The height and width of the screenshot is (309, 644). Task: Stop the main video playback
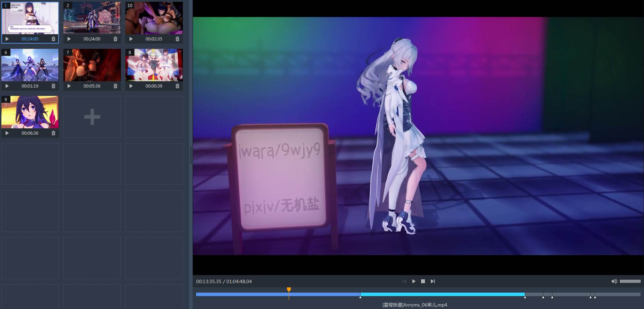(423, 281)
